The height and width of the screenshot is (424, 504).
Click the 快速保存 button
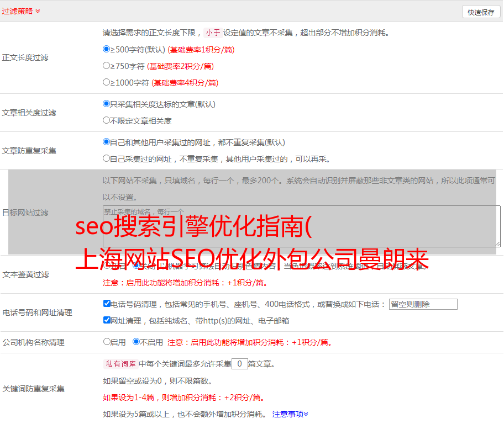tap(481, 12)
